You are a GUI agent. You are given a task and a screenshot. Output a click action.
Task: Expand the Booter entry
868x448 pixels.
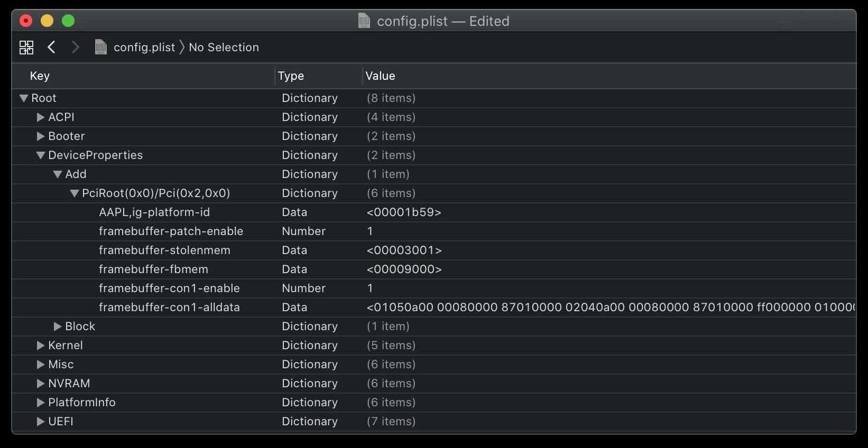(x=41, y=136)
